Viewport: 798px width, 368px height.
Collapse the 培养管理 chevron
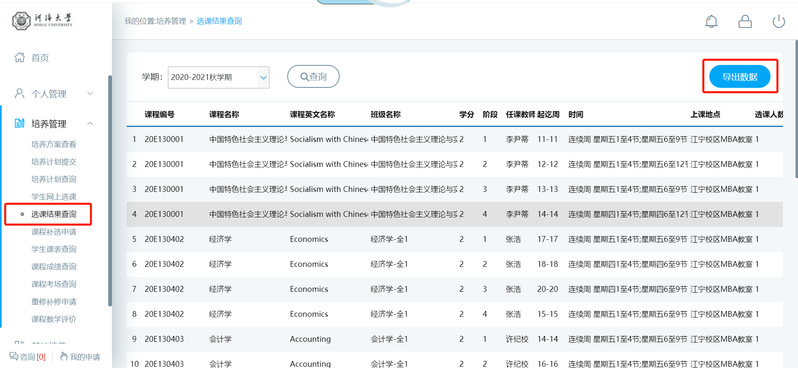pyautogui.click(x=90, y=124)
